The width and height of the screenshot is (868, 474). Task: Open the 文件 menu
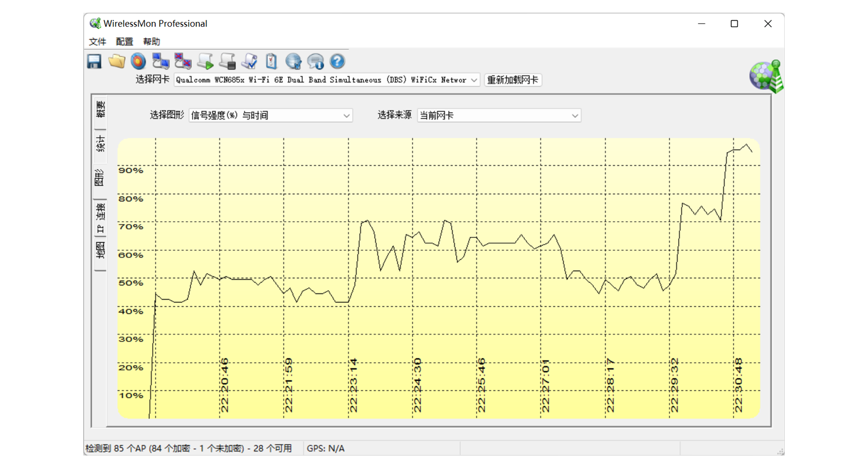pos(97,41)
